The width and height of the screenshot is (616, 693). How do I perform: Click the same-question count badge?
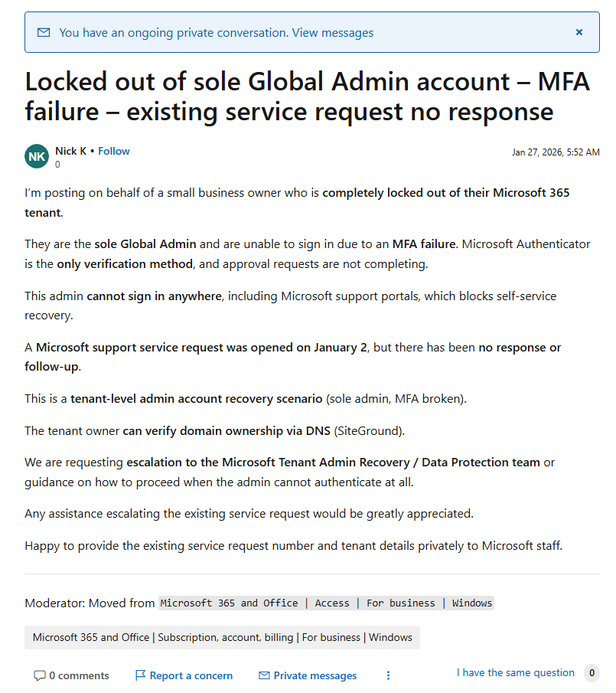tap(592, 672)
